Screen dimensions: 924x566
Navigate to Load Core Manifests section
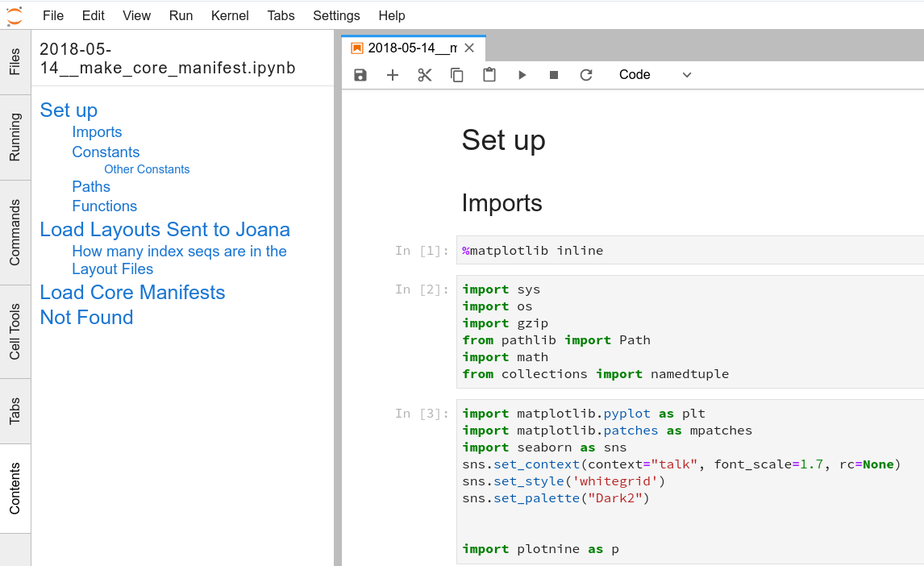(132, 292)
